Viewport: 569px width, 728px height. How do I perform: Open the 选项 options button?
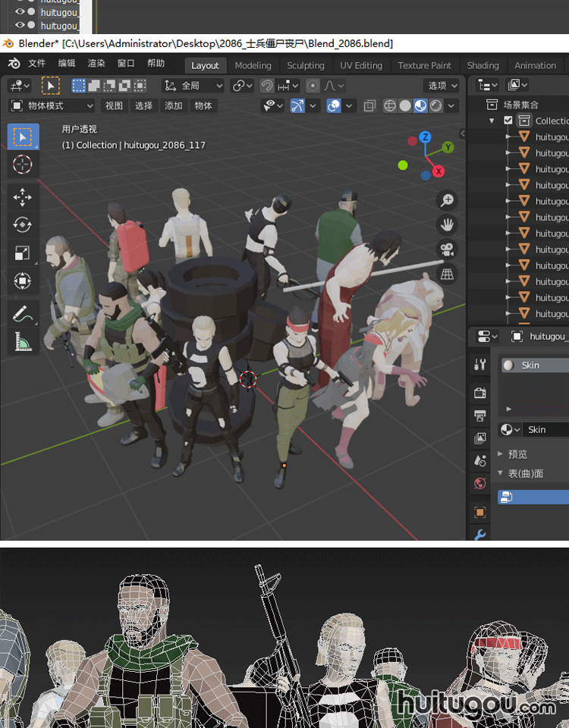[x=443, y=86]
